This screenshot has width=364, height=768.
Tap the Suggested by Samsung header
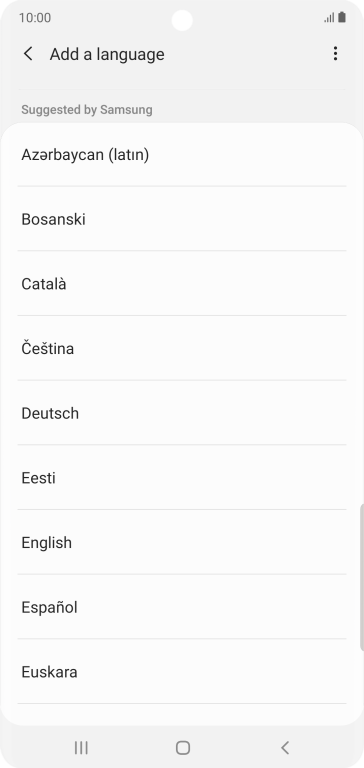pyautogui.click(x=87, y=110)
